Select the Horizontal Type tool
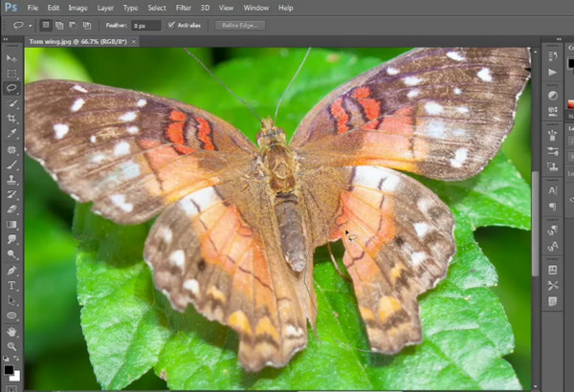574x392 pixels. pos(11,285)
